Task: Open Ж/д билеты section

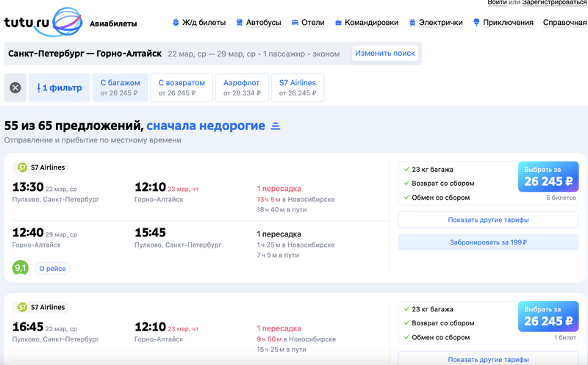Action: pos(204,23)
